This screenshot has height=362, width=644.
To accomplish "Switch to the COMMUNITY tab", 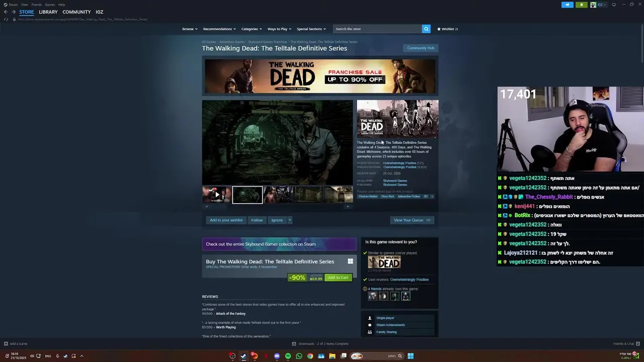I will point(76,12).
